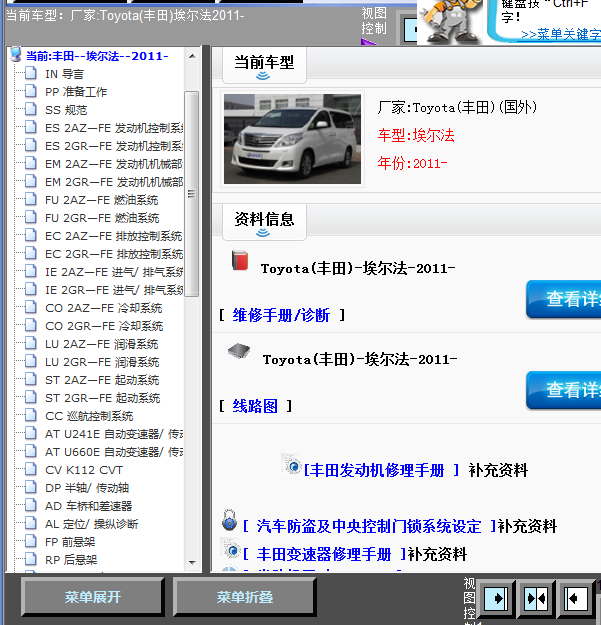Viewport: 601px width, 625px height.
Task: Open AL 定位/操纵诊断 entry
Action: coord(91,524)
